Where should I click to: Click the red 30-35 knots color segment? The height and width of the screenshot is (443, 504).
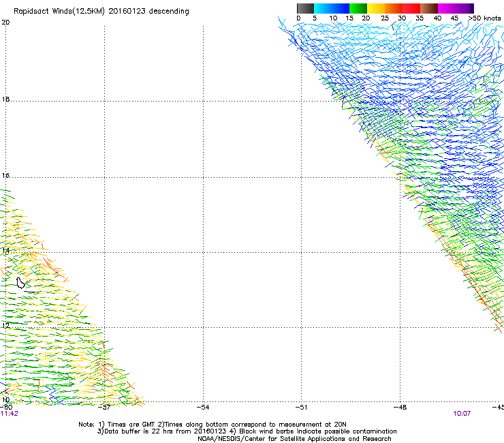coord(411,8)
